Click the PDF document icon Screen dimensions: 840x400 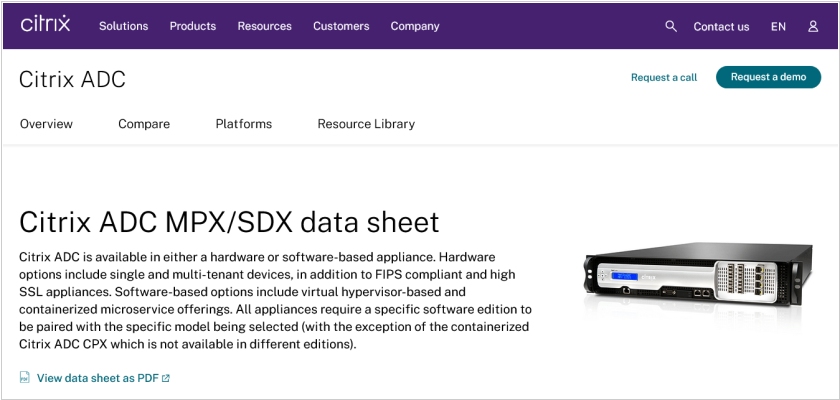pyautogui.click(x=25, y=378)
